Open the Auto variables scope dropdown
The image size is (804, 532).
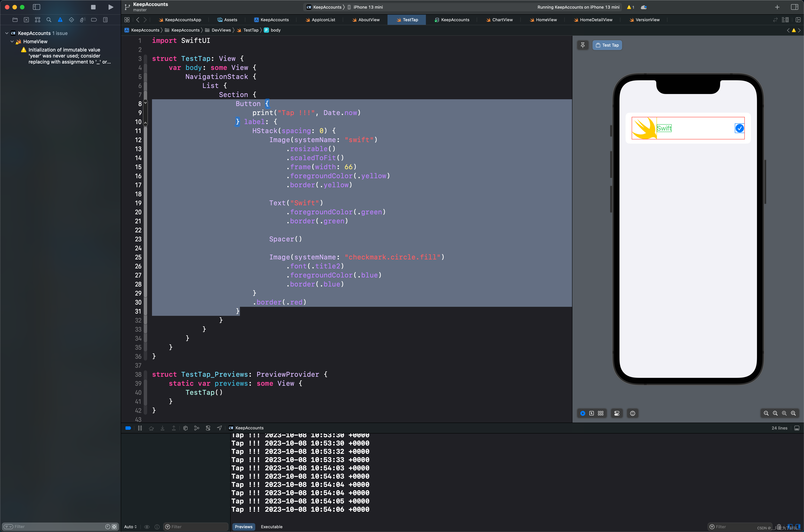coord(130,527)
